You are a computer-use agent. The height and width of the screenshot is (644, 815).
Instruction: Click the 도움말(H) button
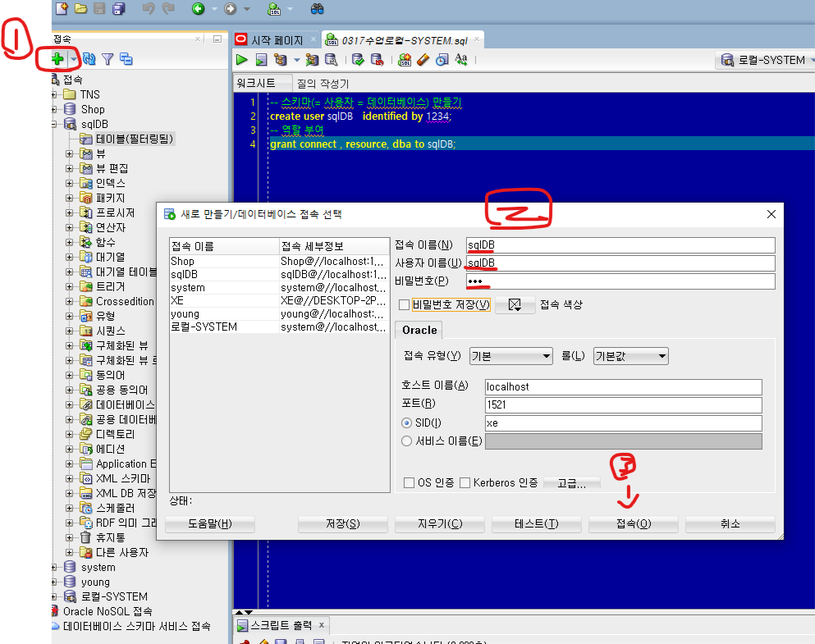point(210,524)
